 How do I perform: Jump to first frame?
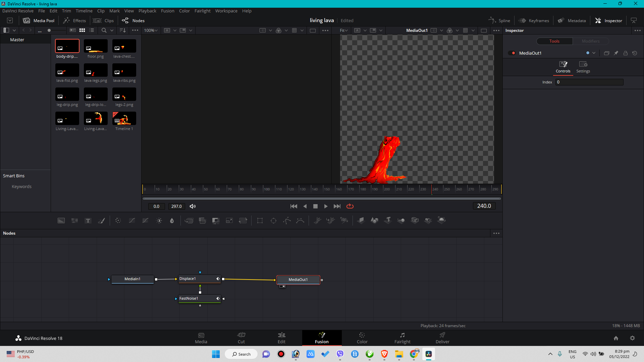[294, 206]
